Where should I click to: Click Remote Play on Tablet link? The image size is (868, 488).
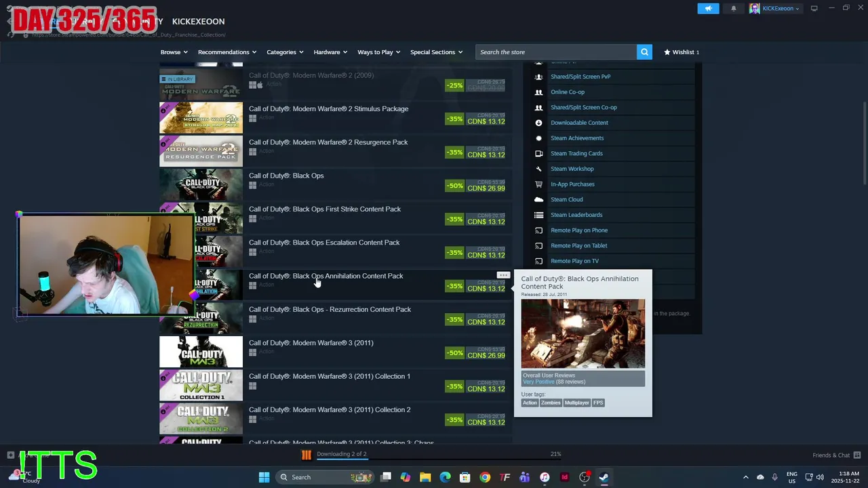coord(579,245)
